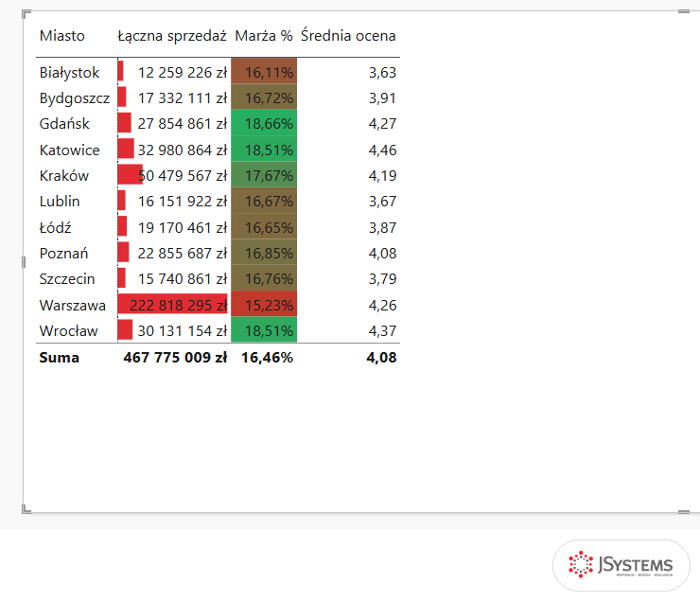Click the 16,72% margin cell

pyautogui.click(x=264, y=97)
